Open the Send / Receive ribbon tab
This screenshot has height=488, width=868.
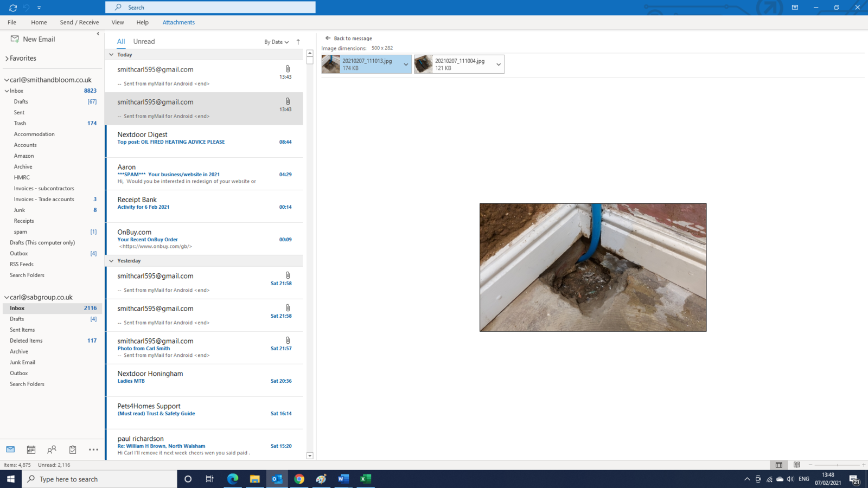(79, 22)
